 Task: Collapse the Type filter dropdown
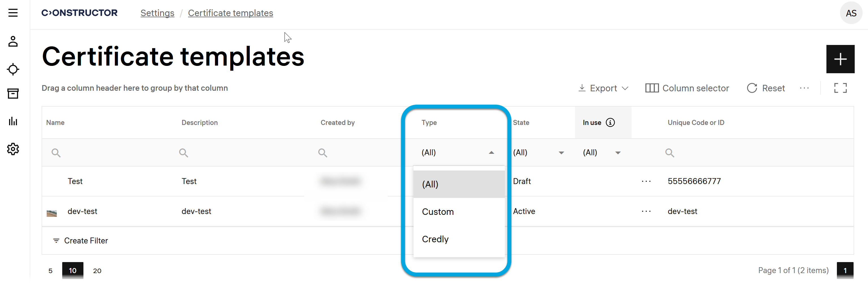[x=491, y=153]
